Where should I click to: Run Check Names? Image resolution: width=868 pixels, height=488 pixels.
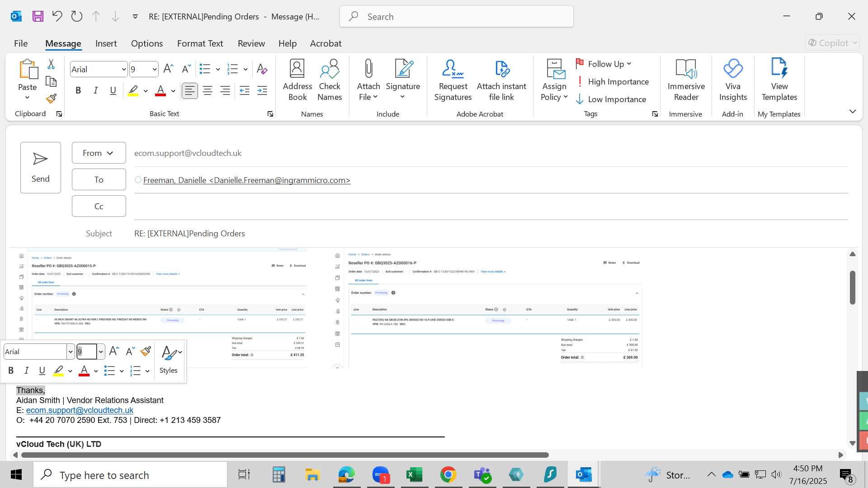click(330, 80)
